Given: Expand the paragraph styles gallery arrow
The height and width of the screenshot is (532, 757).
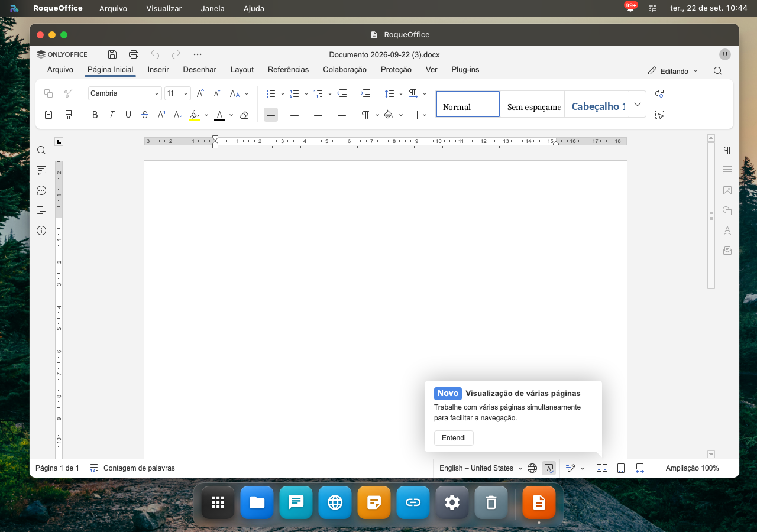Looking at the screenshot, I should click(637, 104).
